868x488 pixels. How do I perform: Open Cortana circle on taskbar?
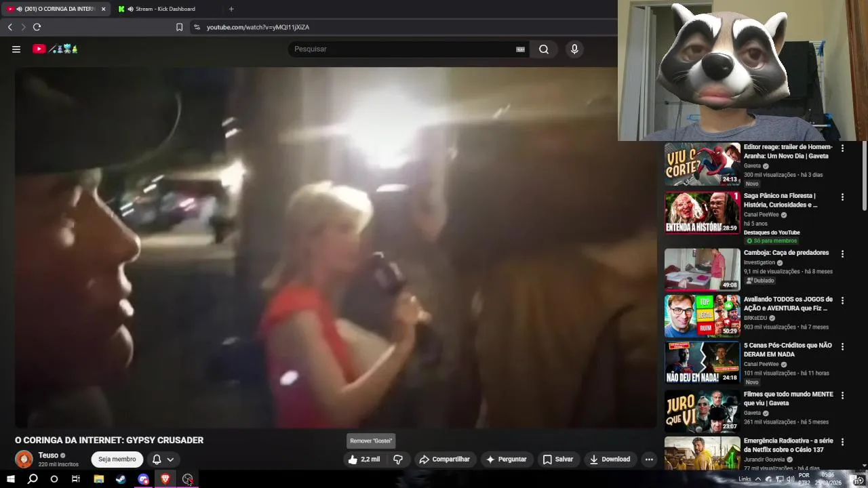tap(54, 479)
